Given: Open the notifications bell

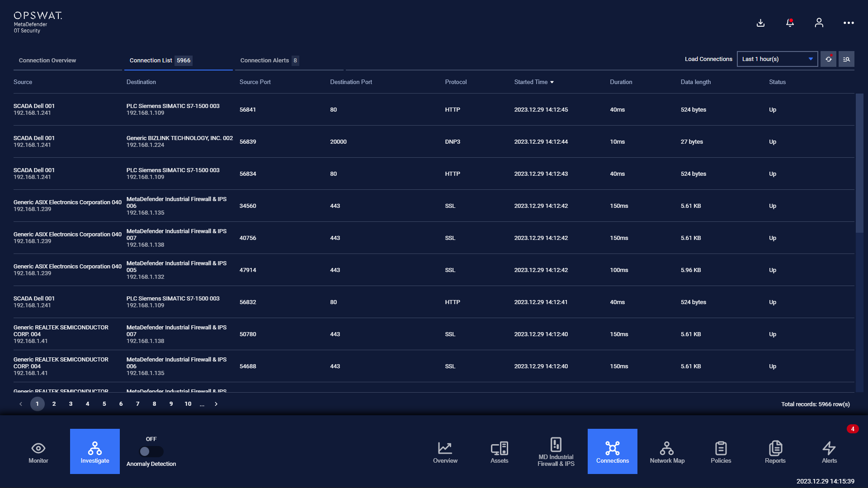Looking at the screenshot, I should tap(790, 23).
